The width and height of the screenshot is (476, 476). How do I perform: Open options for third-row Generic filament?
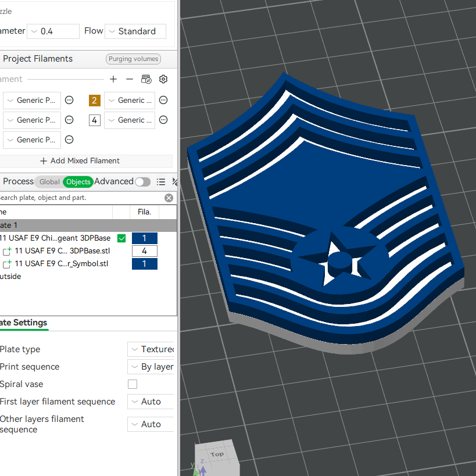coord(69,139)
